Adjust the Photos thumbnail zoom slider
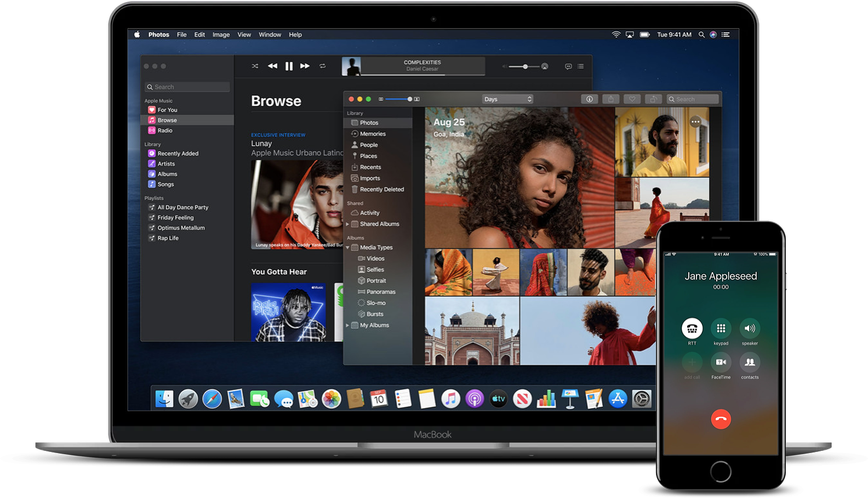The width and height of the screenshot is (868, 498). [x=399, y=99]
